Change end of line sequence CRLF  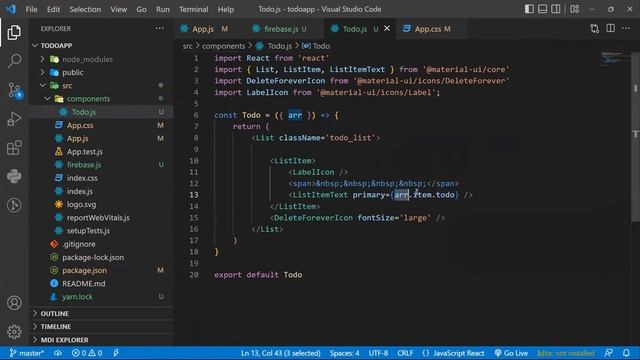click(405, 353)
